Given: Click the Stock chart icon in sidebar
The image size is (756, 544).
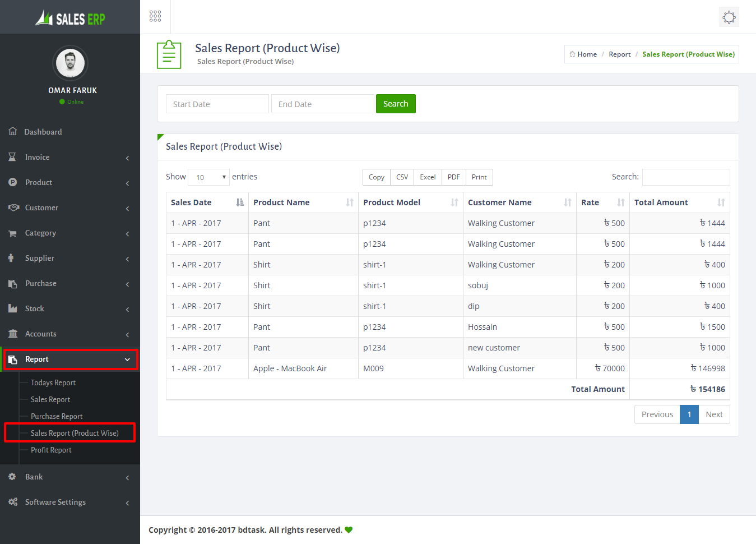Looking at the screenshot, I should tap(13, 308).
